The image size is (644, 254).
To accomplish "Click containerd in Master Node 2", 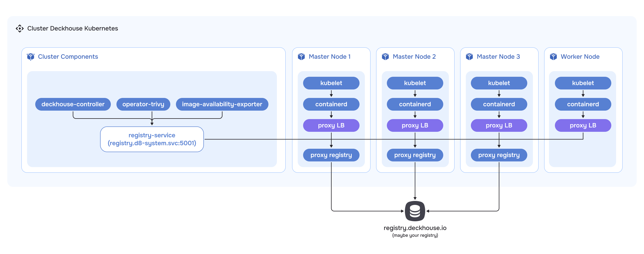I will coord(415,104).
